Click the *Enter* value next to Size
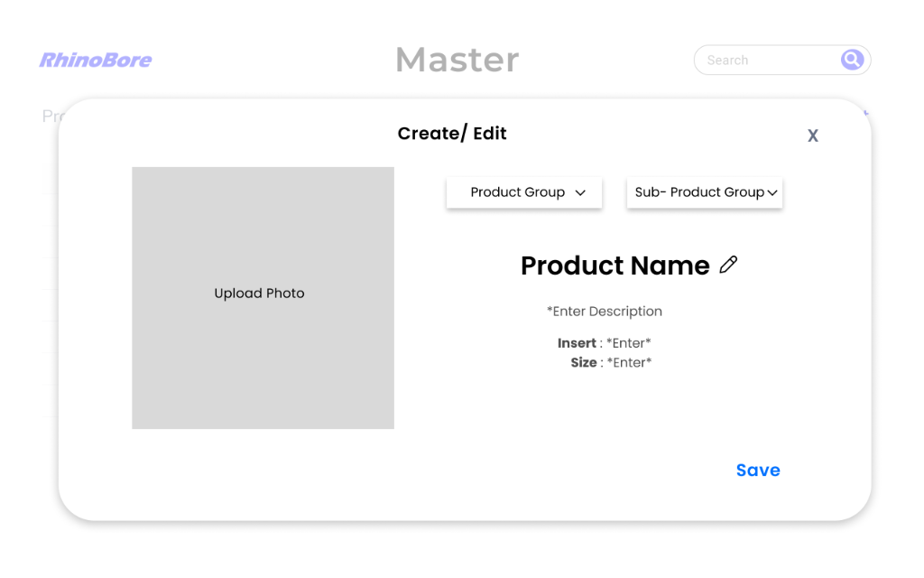924x578 pixels. (629, 363)
